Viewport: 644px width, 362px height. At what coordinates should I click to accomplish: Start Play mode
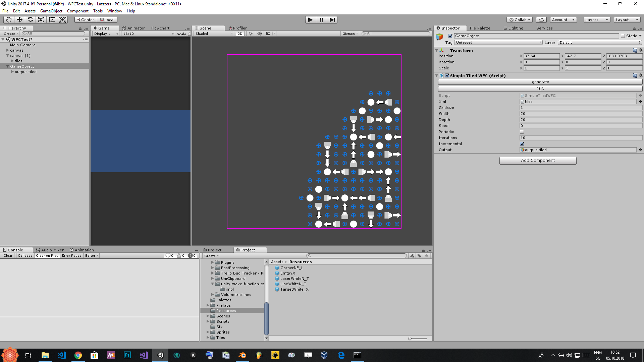point(311,20)
